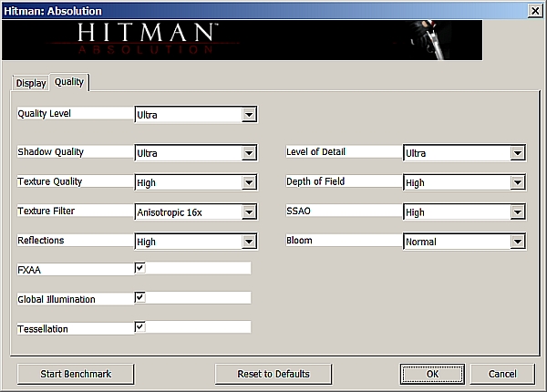547x392 pixels.
Task: Select the Quality tab
Action: 69,82
